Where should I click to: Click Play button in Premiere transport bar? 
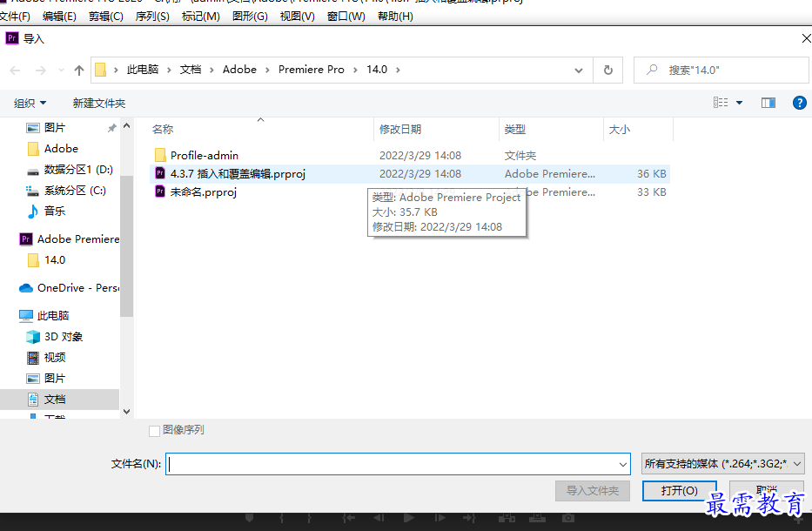(x=408, y=518)
